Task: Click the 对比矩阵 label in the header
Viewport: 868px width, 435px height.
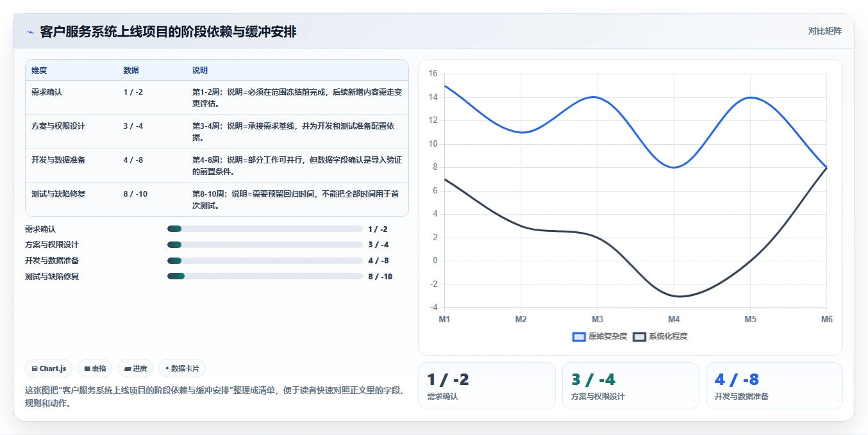Action: pyautogui.click(x=825, y=31)
